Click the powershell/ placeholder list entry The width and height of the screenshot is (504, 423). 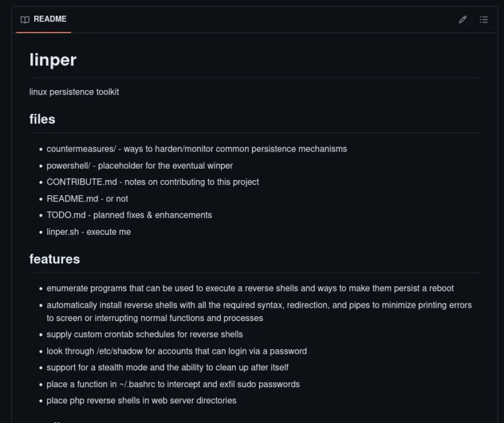pyautogui.click(x=140, y=166)
